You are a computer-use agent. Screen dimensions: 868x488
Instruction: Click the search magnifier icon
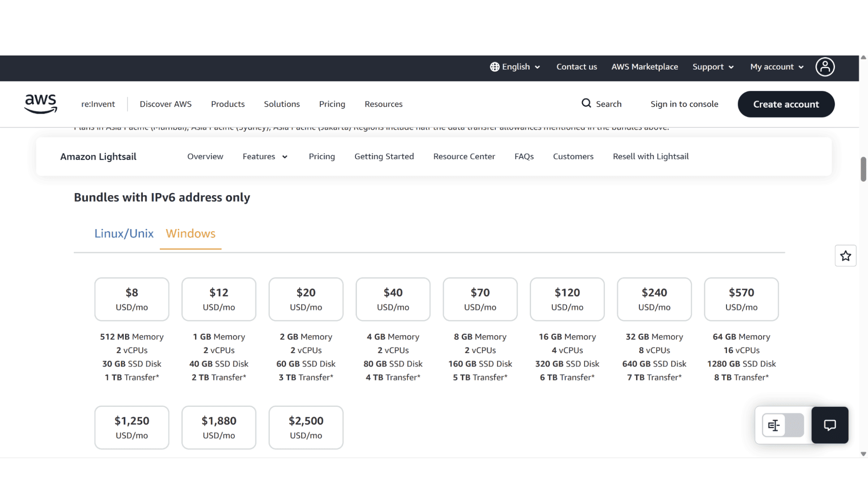pos(586,103)
